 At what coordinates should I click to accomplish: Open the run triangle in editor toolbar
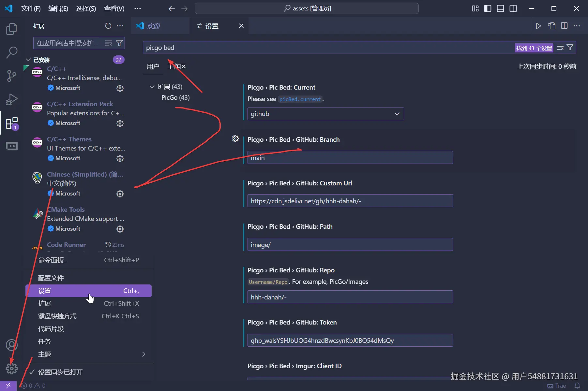538,26
